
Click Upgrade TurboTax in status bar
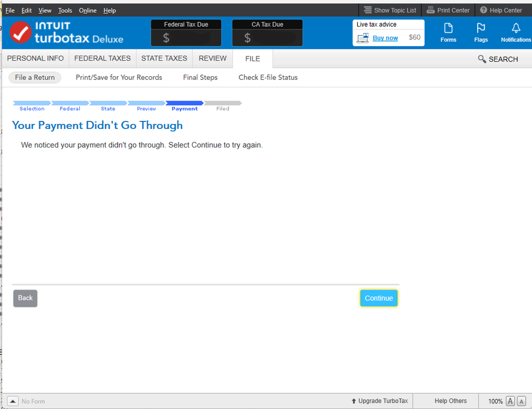379,401
